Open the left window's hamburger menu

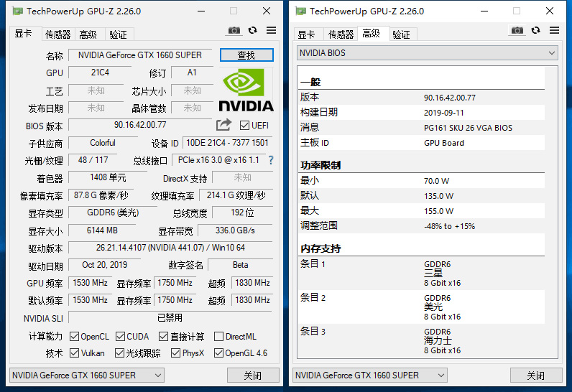(271, 30)
